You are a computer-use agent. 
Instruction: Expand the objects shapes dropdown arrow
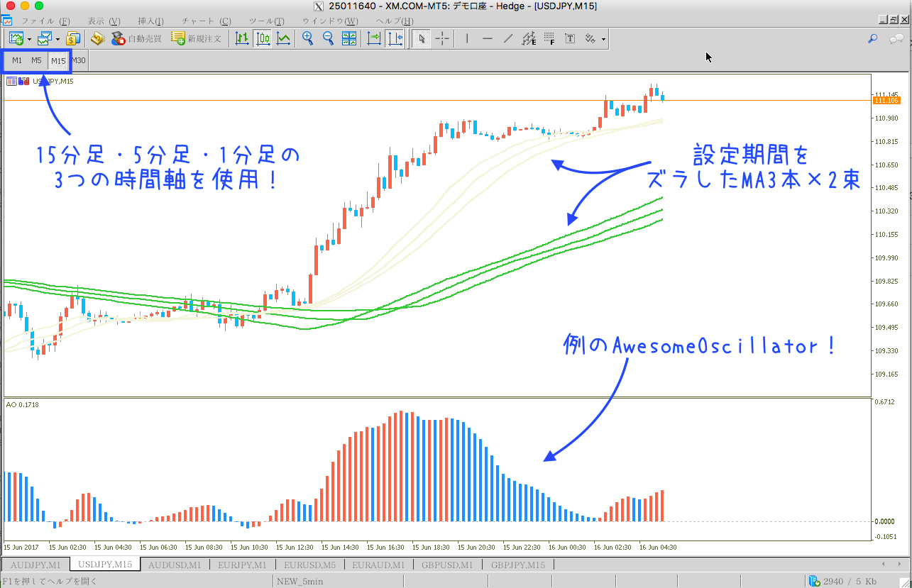coord(603,39)
